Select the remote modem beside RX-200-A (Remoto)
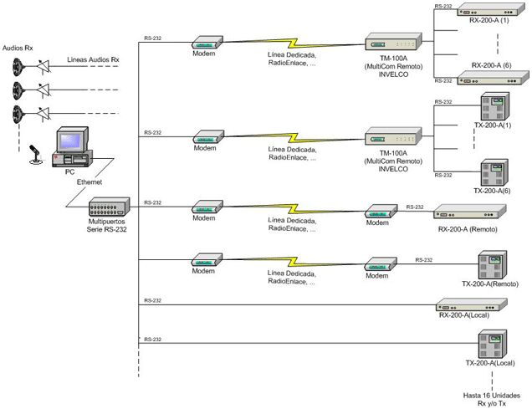532x414 pixels. tap(381, 212)
